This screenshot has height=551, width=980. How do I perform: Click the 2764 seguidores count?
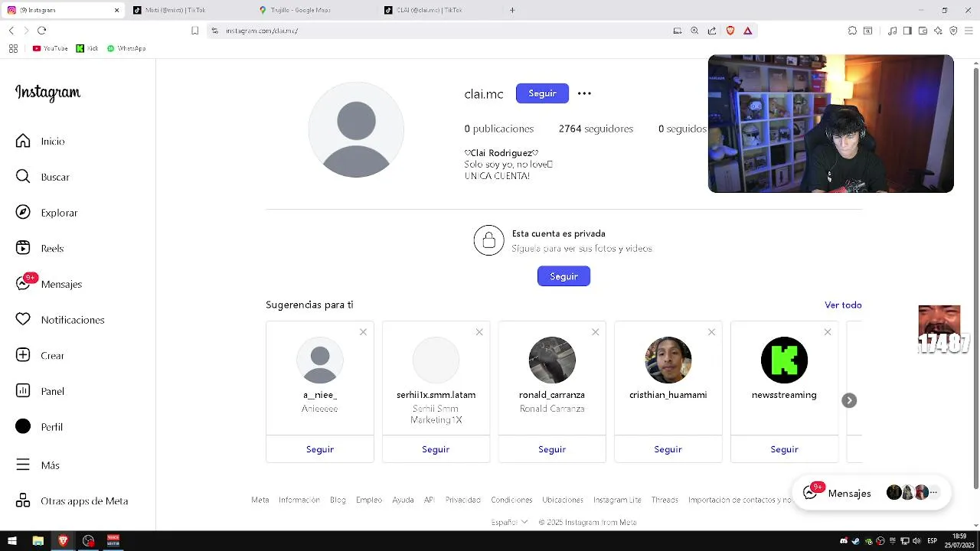pyautogui.click(x=596, y=129)
